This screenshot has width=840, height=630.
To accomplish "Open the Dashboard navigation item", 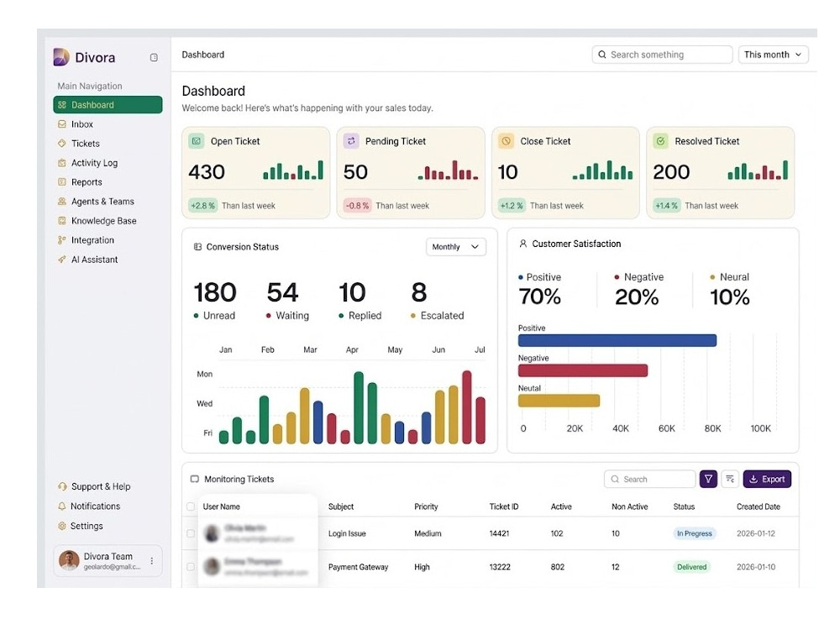I will pos(108,105).
